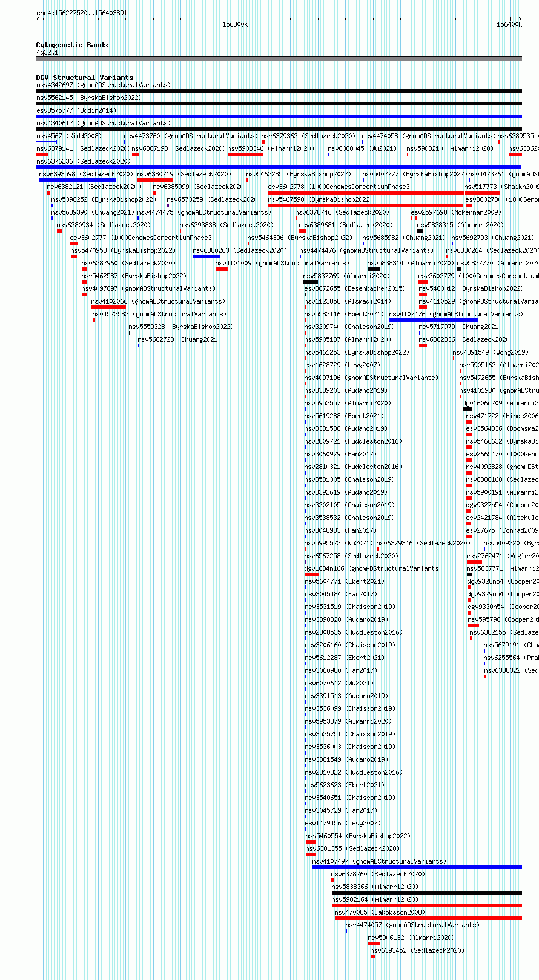Click the nsv4567 (Kidd2008) label
Screen dimensions: 539x980
coord(69,136)
